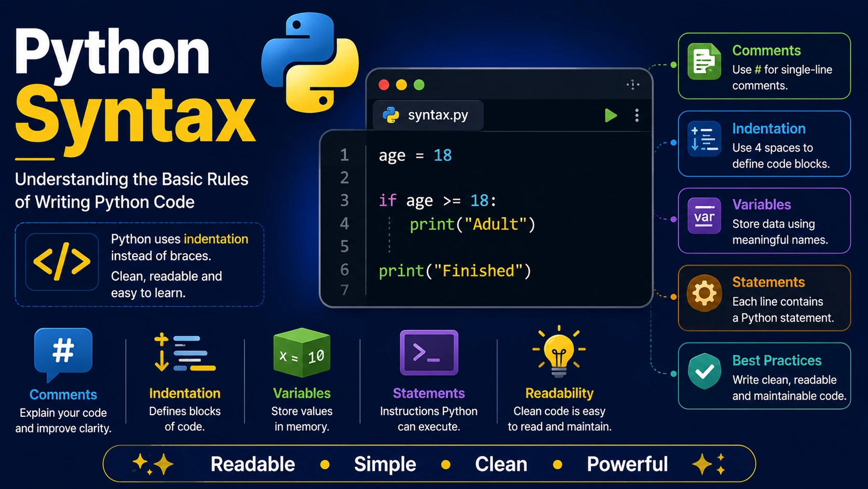This screenshot has height=489, width=868.
Task: Click the yellow window minimize dot
Action: (401, 85)
